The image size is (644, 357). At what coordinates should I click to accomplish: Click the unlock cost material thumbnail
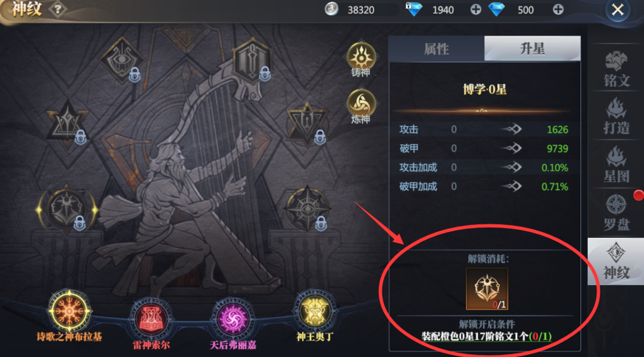487,289
